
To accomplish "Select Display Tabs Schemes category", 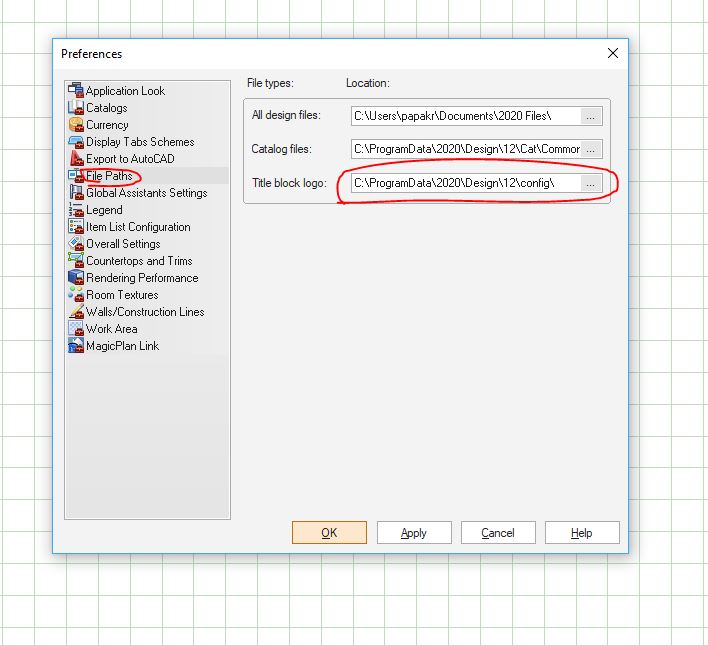I will (x=140, y=142).
